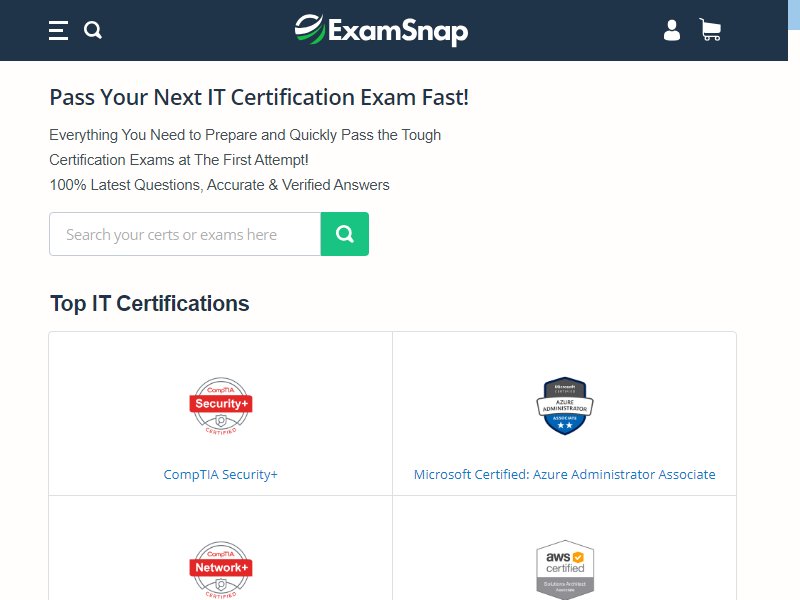Click "100% Latest Questions, Accurate & Verified Answers" text
800x600 pixels.
[x=219, y=185]
